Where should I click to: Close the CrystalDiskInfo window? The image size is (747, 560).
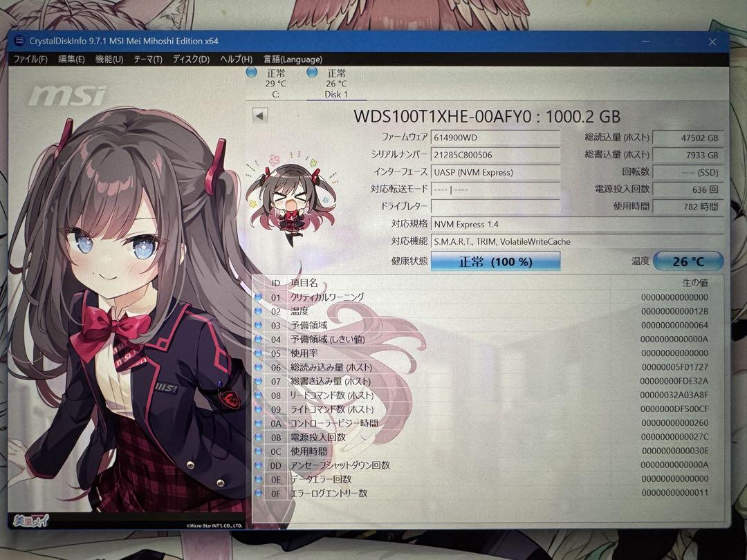[712, 42]
